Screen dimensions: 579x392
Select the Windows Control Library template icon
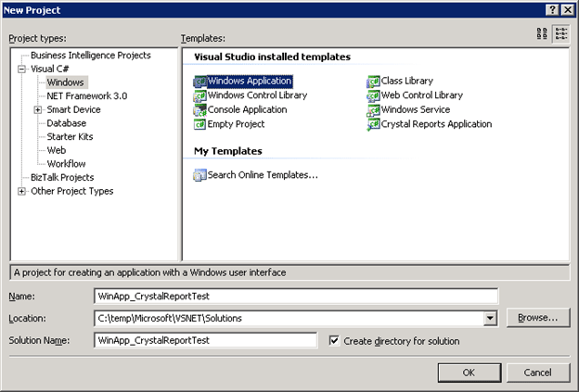[x=200, y=95]
